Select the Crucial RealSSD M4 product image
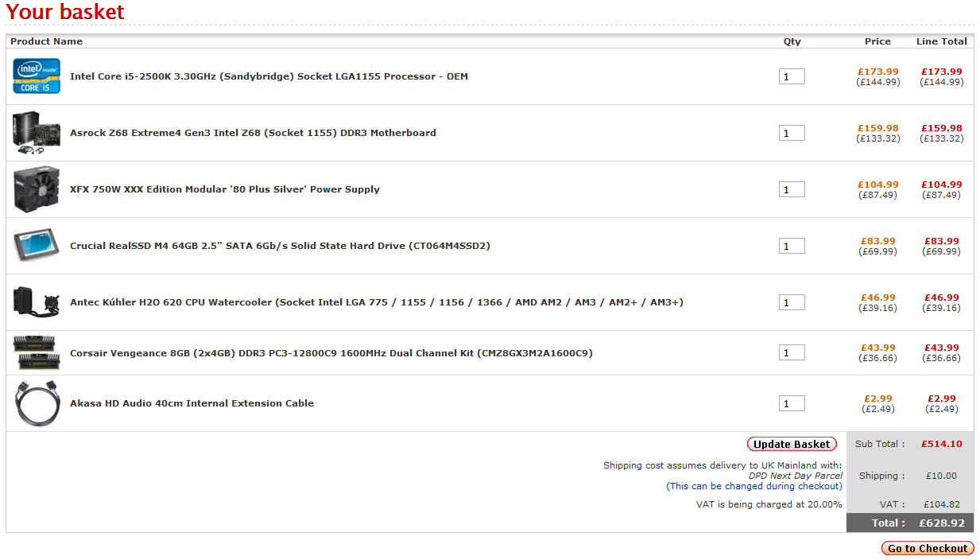 tap(37, 246)
